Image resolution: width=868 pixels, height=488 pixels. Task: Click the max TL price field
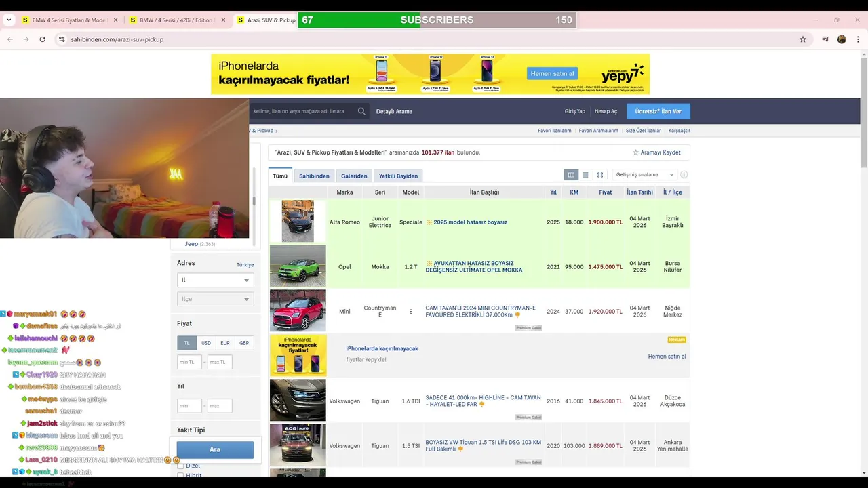point(220,362)
